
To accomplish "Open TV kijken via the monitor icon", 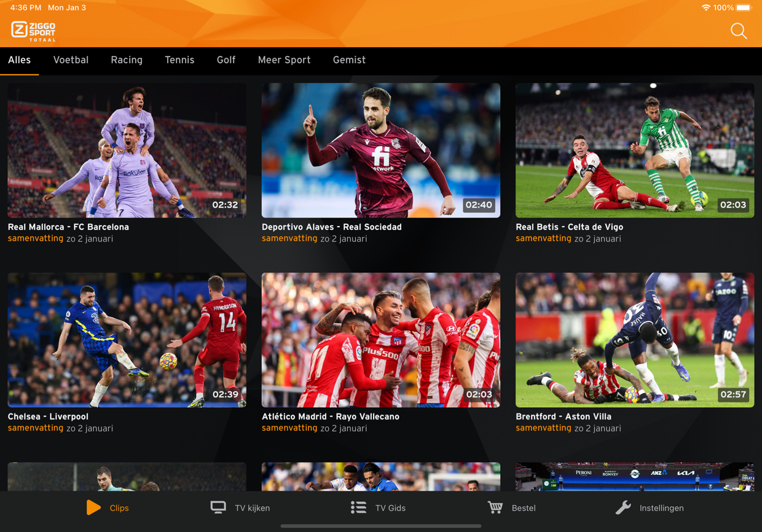I will click(x=218, y=507).
